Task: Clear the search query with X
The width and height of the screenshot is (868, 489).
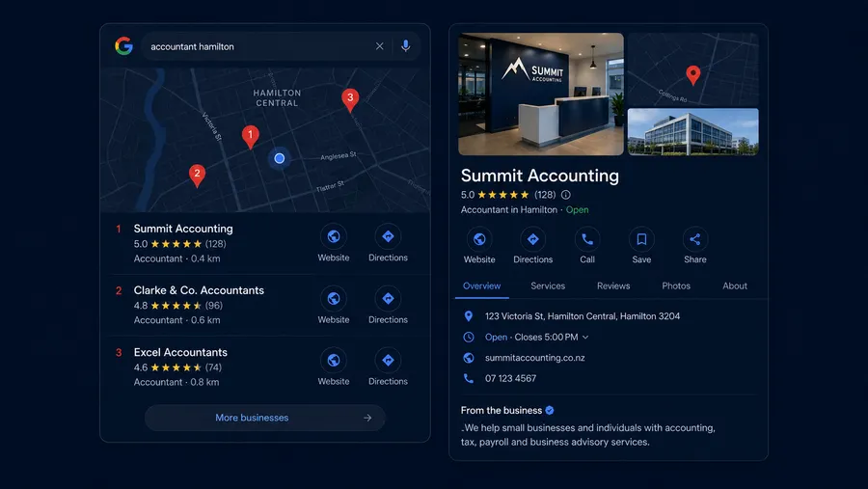Action: (x=379, y=46)
